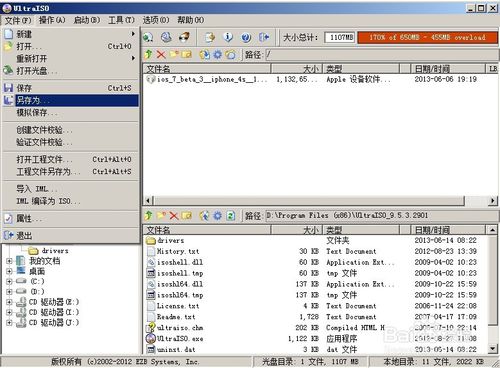Click the blue gear icon in the upper pane toolbar
The width and height of the screenshot is (500, 368).
point(217,54)
